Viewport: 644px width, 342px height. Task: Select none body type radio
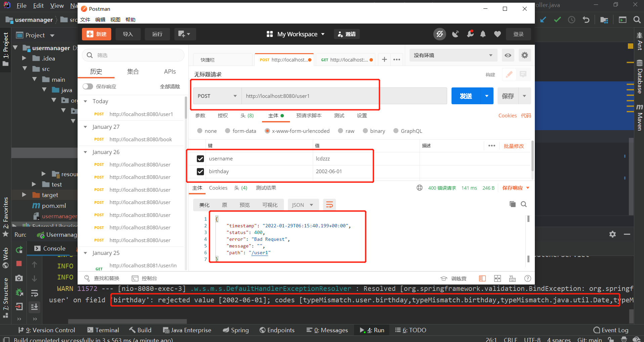pos(200,131)
